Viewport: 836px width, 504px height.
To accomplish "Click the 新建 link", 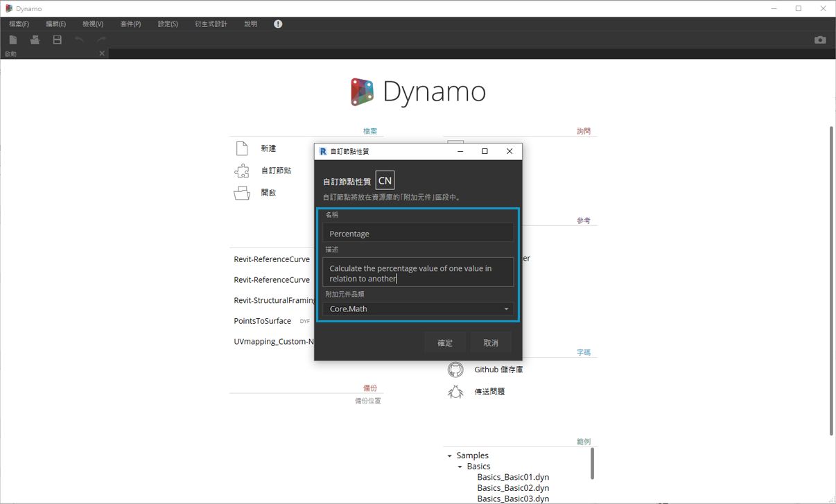I will point(268,148).
